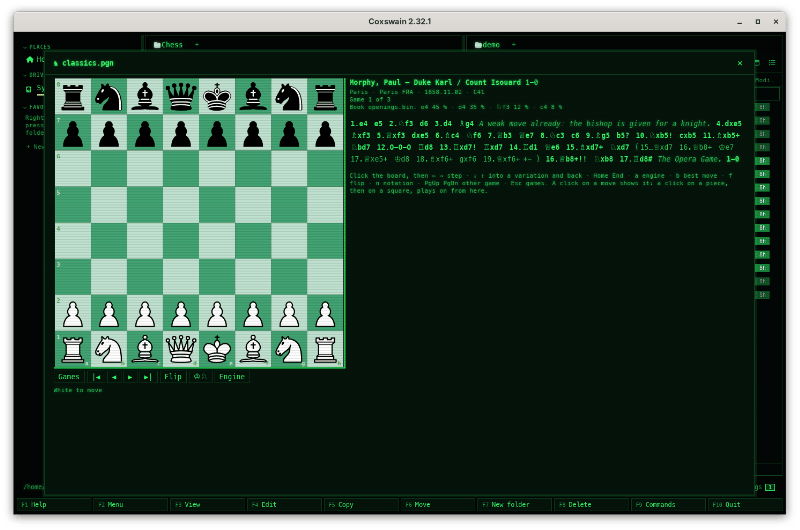Flip the chess board
Image resolution: width=800 pixels, height=530 pixels.
click(x=173, y=377)
